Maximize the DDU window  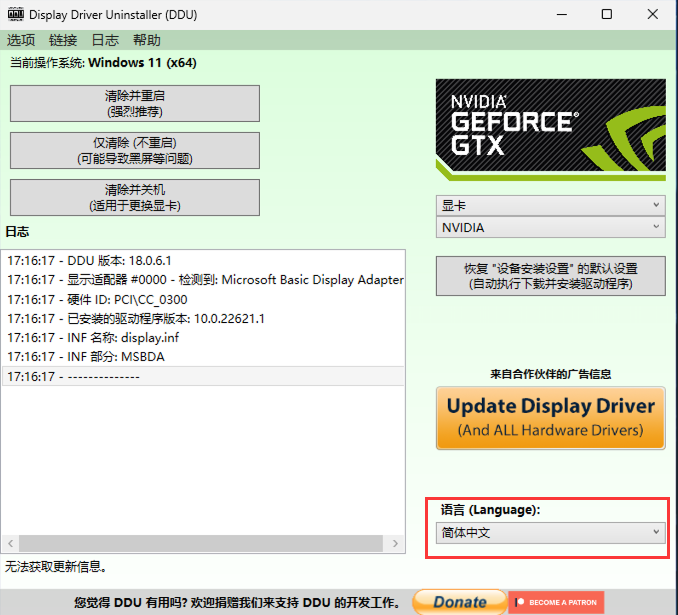point(607,14)
